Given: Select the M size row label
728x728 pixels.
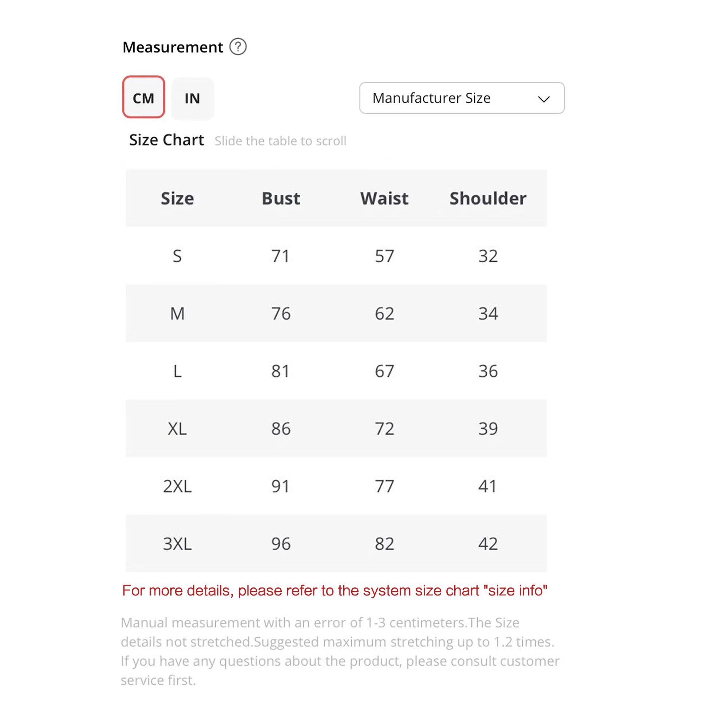Looking at the screenshot, I should pyautogui.click(x=177, y=313).
